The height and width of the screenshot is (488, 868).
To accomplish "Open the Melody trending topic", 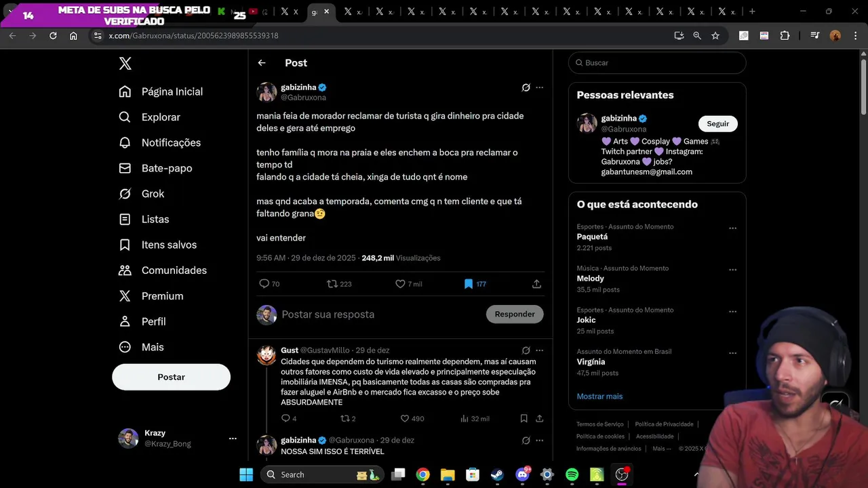I will [590, 279].
